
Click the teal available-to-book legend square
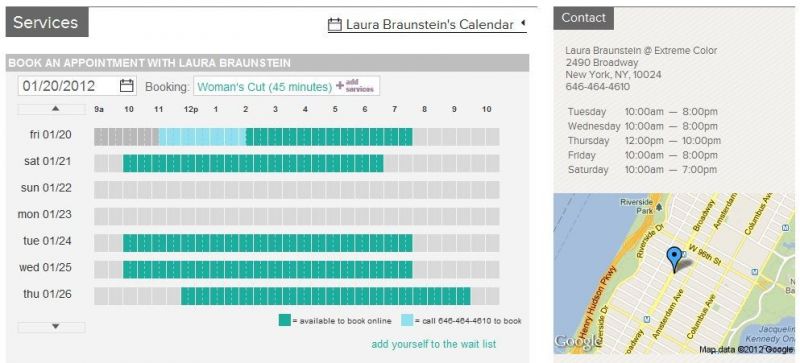(285, 321)
